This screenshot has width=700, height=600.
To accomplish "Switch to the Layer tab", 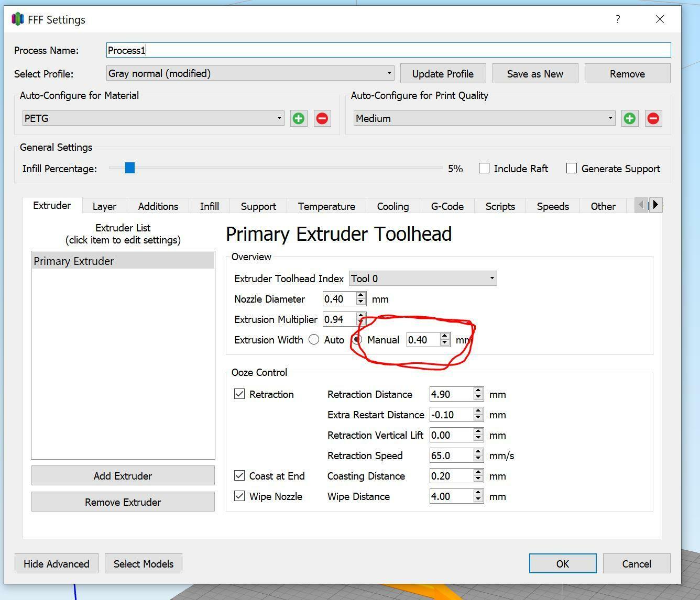I will click(x=104, y=206).
